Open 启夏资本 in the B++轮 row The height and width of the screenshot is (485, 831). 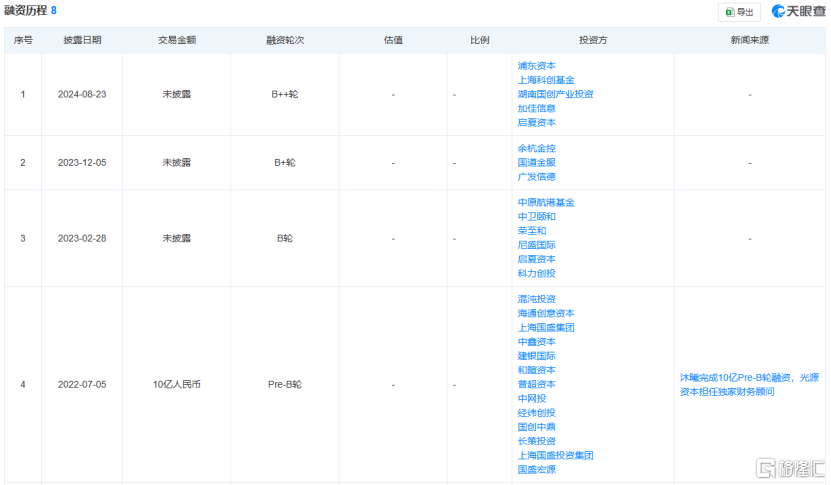pos(536,122)
